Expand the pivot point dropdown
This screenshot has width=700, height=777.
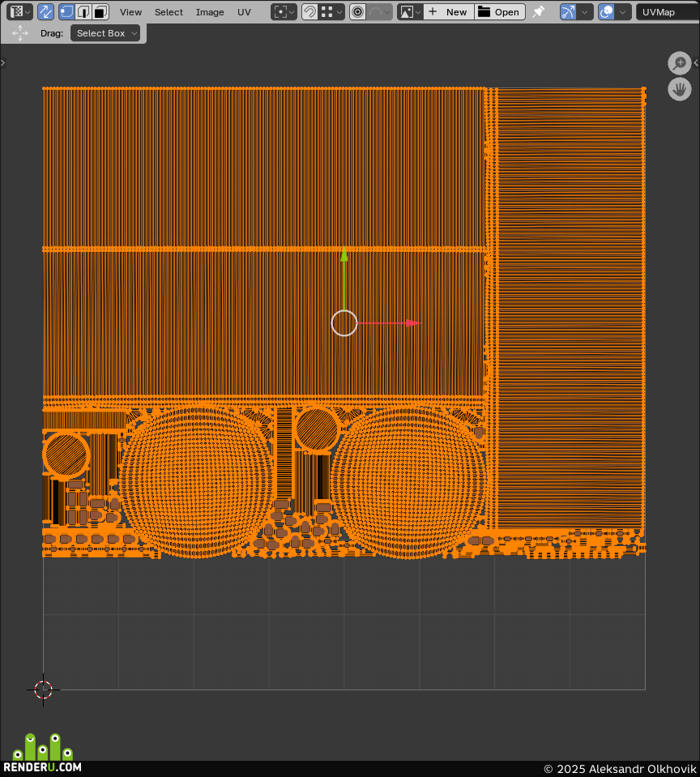(x=284, y=12)
